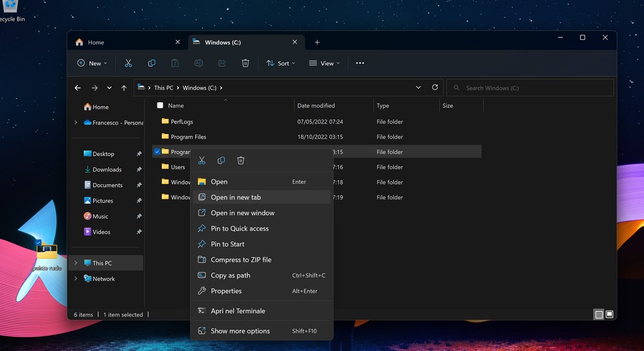Switch to the Home tab
This screenshot has width=644, height=351.
tap(128, 43)
